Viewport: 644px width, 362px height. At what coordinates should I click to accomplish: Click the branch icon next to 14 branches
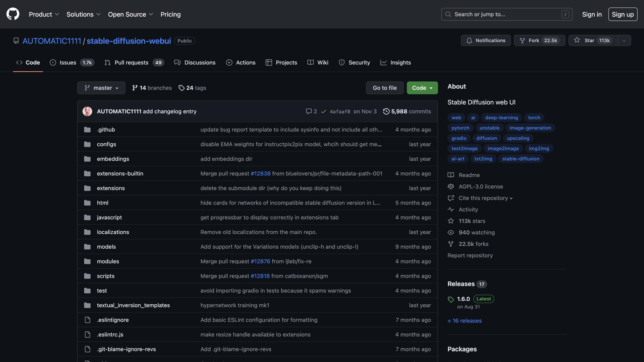[135, 87]
